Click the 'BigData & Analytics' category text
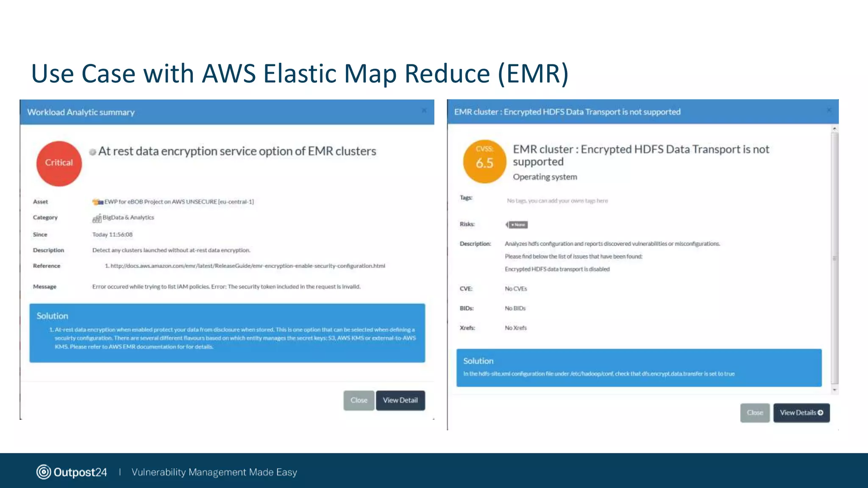 (128, 218)
